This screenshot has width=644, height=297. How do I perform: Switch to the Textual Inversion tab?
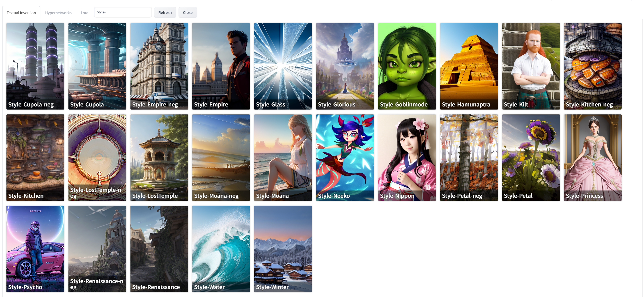click(x=21, y=13)
